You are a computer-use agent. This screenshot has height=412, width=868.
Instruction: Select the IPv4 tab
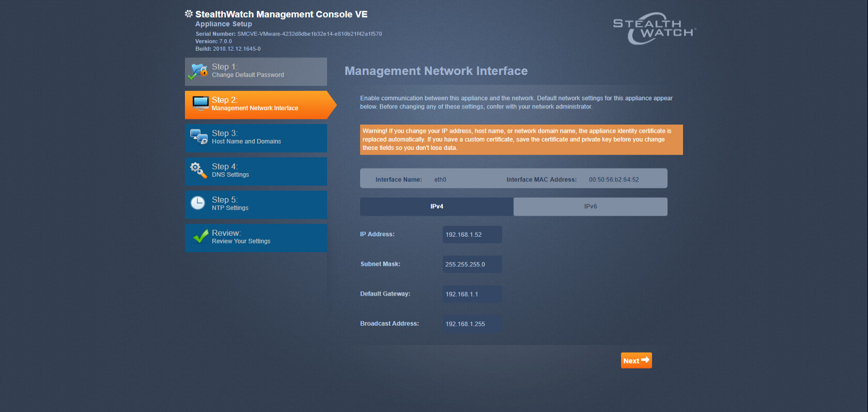click(x=437, y=206)
